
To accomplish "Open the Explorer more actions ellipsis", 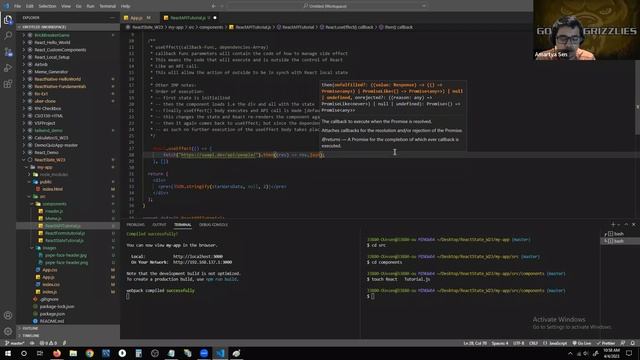I will (x=112, y=18).
